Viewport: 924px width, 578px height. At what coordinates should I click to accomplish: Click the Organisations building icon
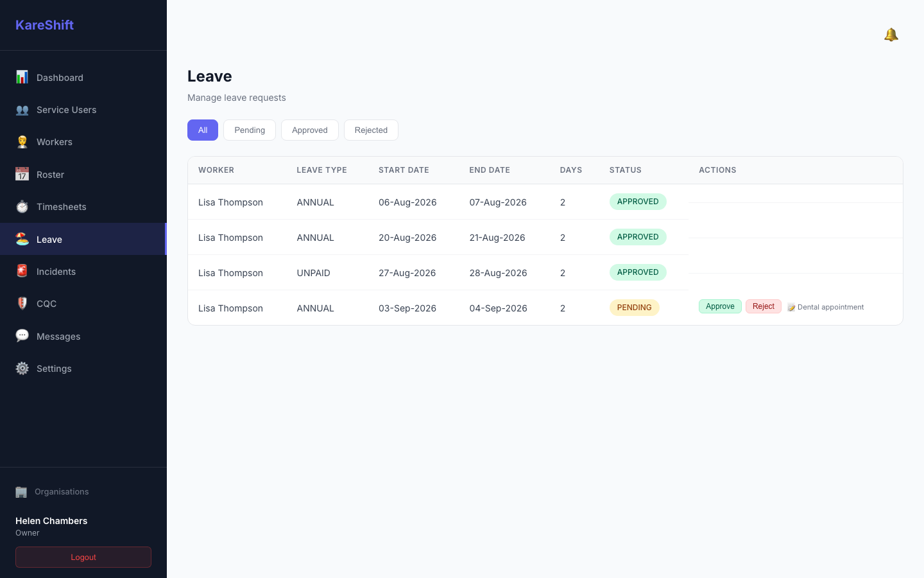pyautogui.click(x=21, y=492)
